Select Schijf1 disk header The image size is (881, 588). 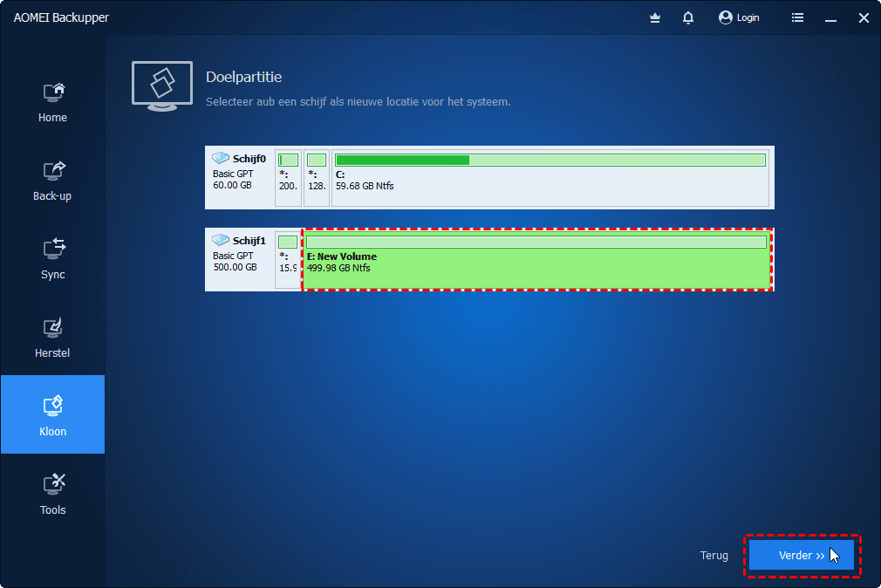click(239, 260)
